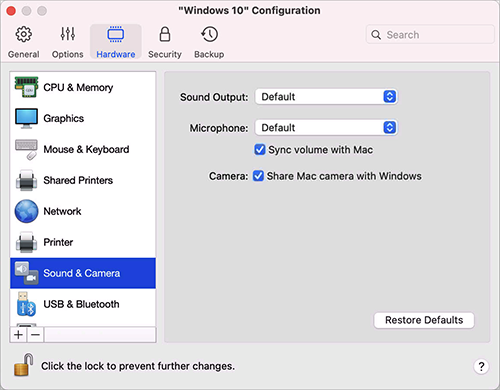Click the Shared Printers icon

26,180
